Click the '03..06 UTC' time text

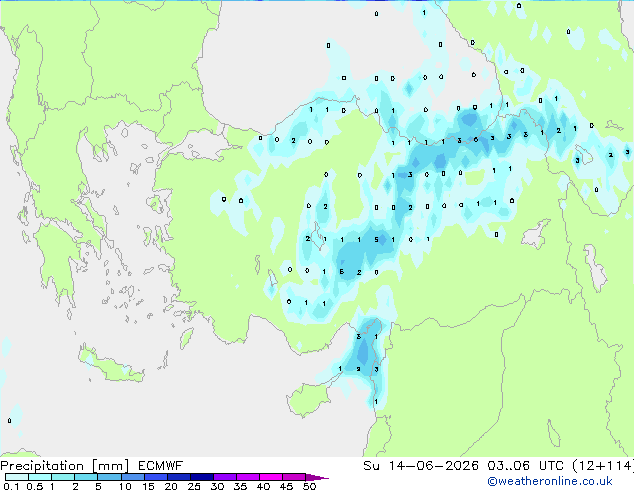click(525, 466)
